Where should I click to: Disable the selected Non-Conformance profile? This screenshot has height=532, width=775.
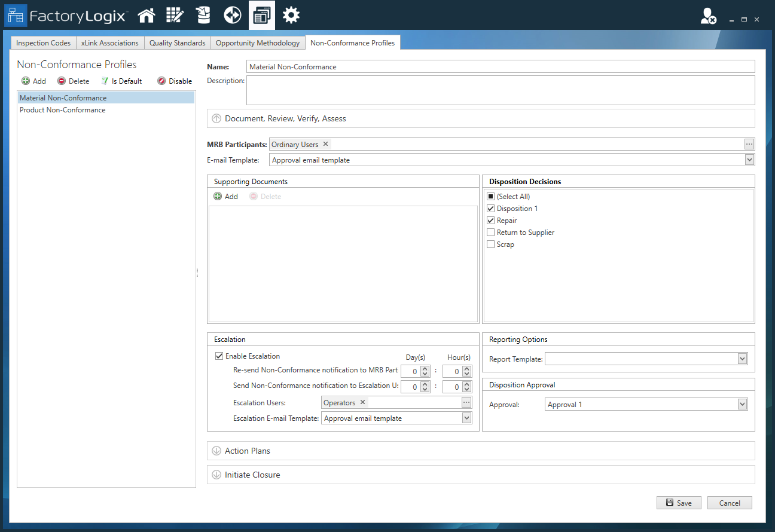[x=174, y=81]
